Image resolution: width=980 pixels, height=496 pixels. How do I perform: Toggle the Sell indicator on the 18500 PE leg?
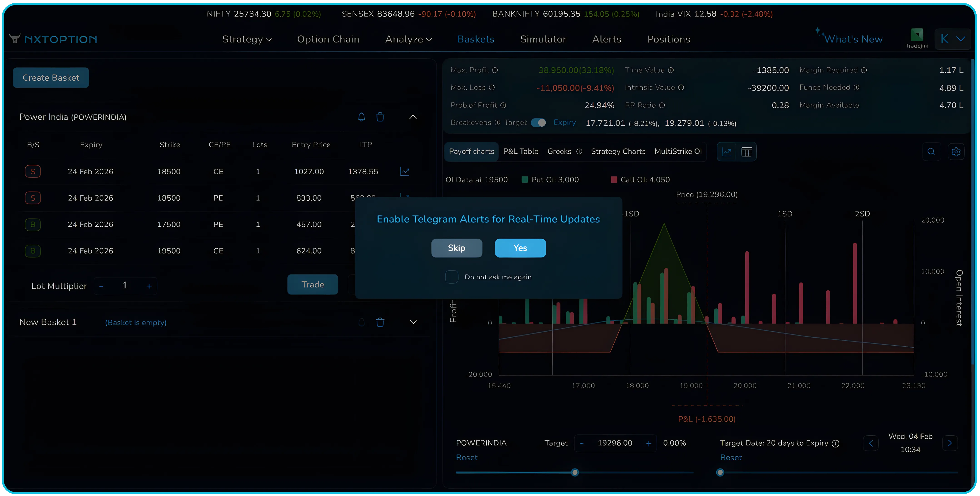(x=33, y=198)
